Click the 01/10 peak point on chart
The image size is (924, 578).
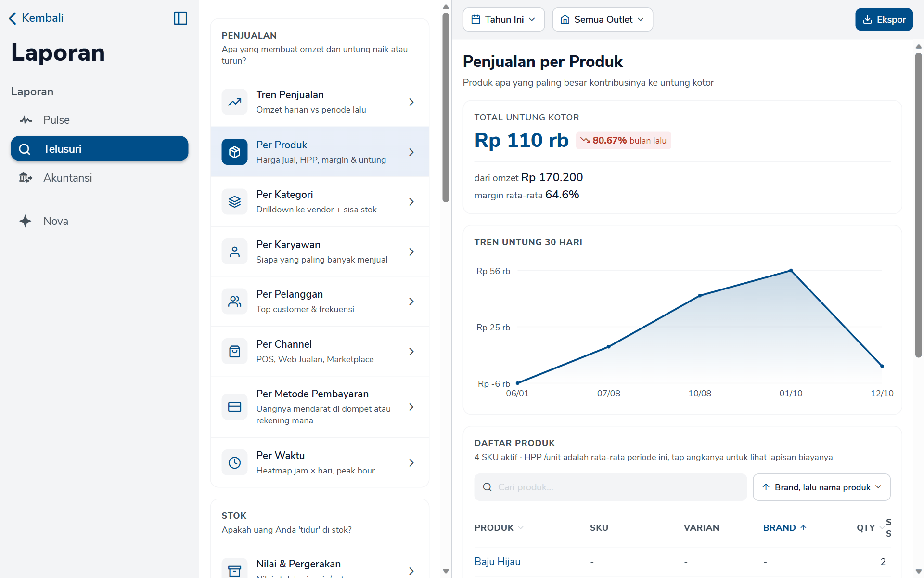click(791, 271)
